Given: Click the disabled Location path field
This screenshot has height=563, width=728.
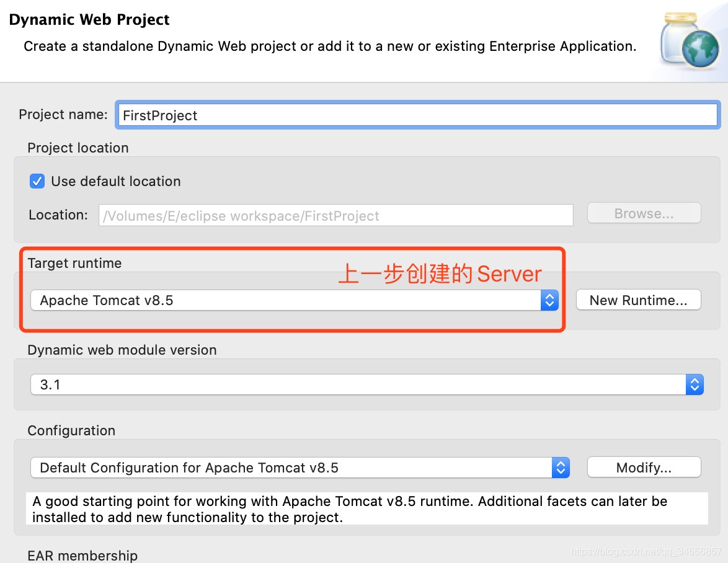Looking at the screenshot, I should coord(335,215).
